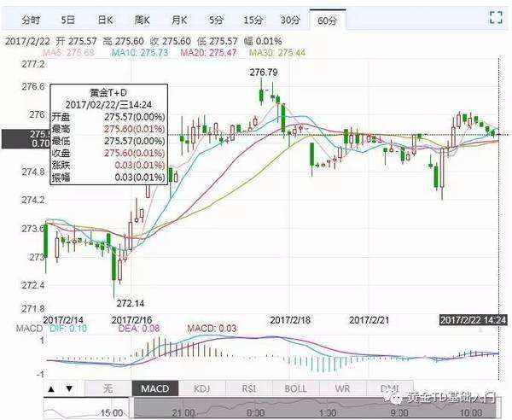Switch to the WR indicator

click(342, 388)
